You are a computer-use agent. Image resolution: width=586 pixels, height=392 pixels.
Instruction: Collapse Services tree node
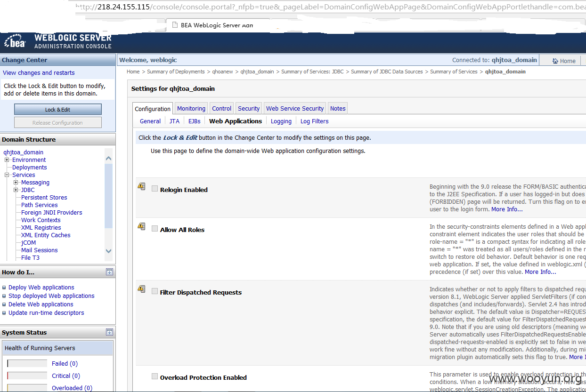click(7, 175)
